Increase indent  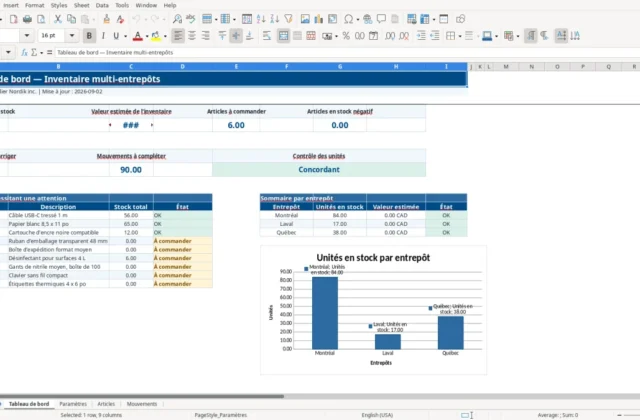421,36
